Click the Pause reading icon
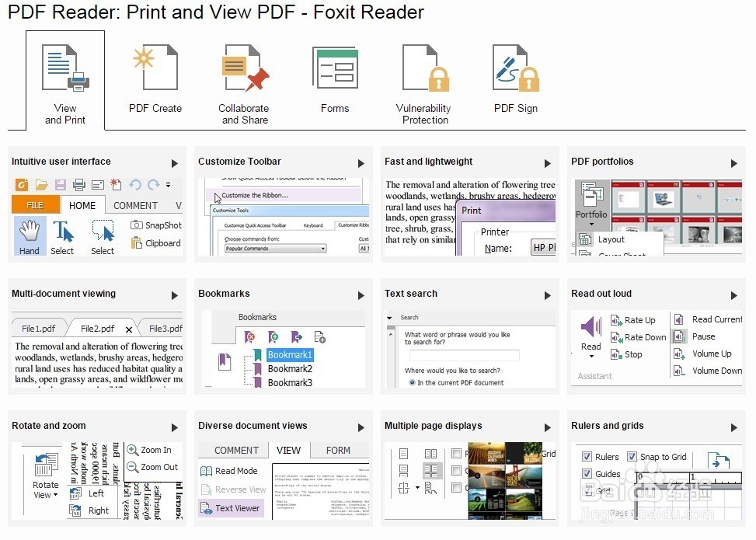 pyautogui.click(x=679, y=336)
